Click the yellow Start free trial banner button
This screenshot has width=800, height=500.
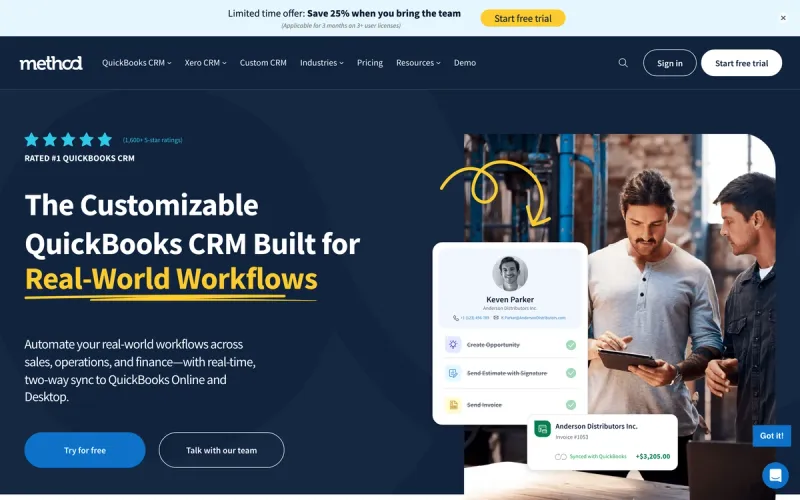[x=523, y=18]
